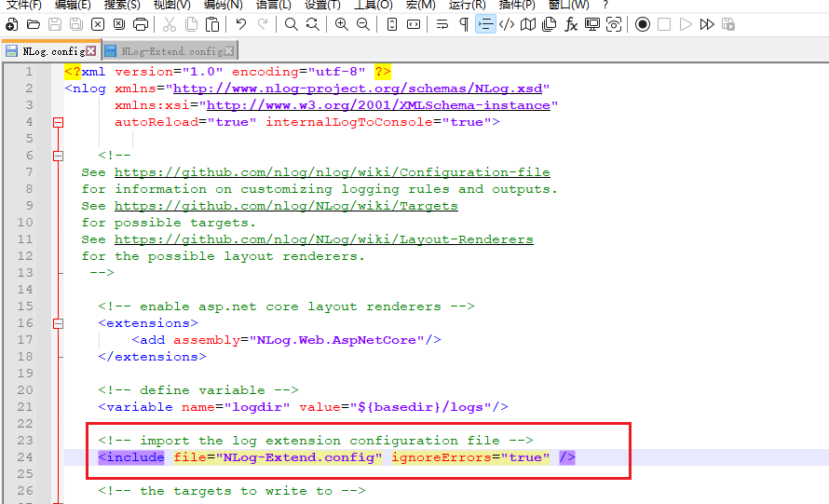Image resolution: width=829 pixels, height=504 pixels.
Task: Disable the highlighted indent guide button
Action: 485,24
